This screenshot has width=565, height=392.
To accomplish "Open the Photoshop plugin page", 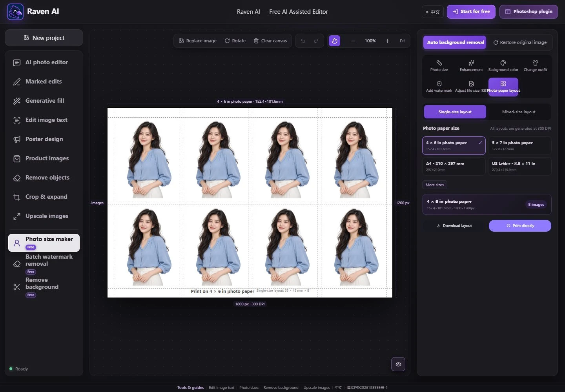I will click(x=529, y=12).
